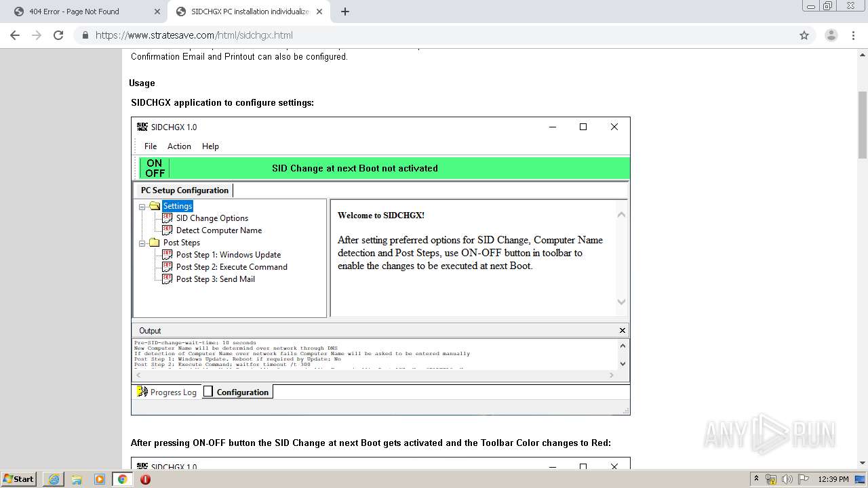Launch Internet Explorer from taskbar
Screen dimensions: 868x488
tap(54, 479)
